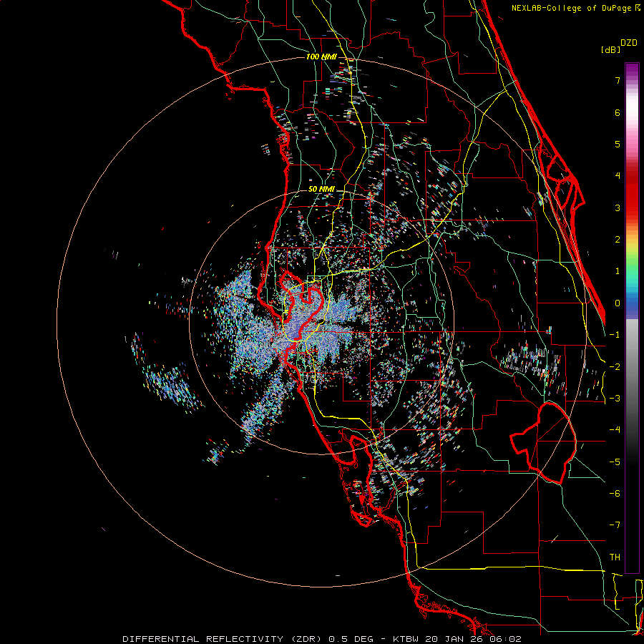Click the KTBW radar site identifier
This screenshot has width=644, height=644.
(x=406, y=639)
